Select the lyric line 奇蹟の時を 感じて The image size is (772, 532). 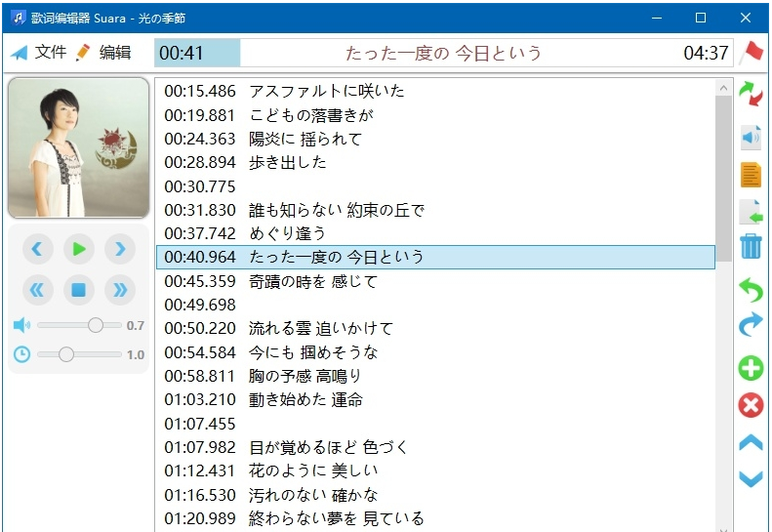312,281
